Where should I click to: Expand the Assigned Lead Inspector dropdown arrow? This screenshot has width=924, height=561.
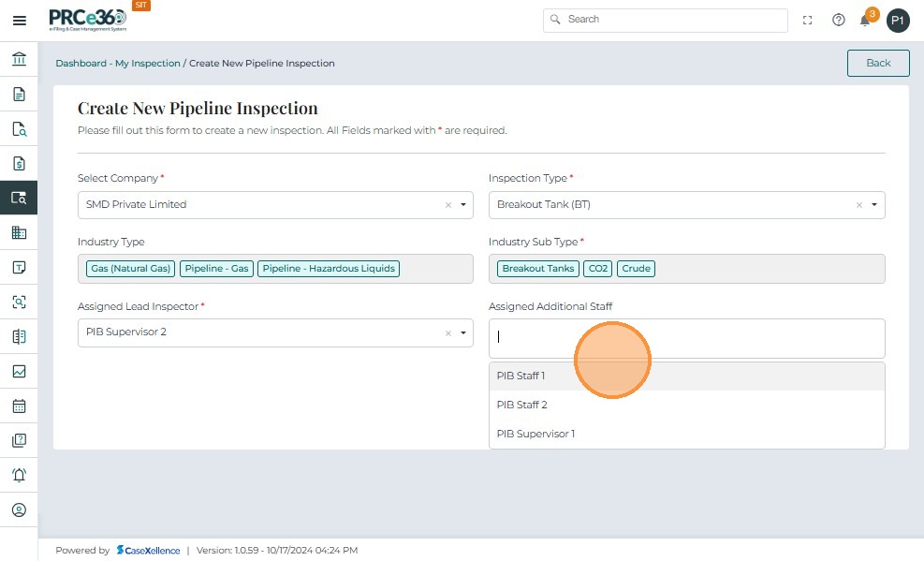[463, 333]
